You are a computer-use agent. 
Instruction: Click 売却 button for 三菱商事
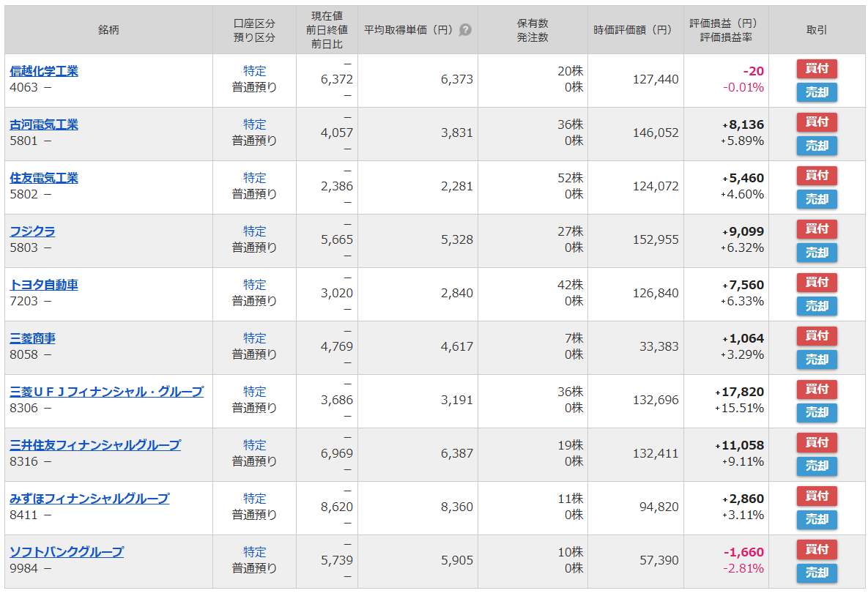point(817,360)
